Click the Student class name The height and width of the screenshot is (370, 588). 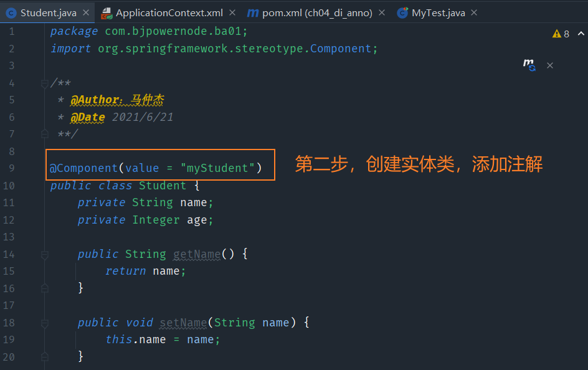(x=163, y=186)
